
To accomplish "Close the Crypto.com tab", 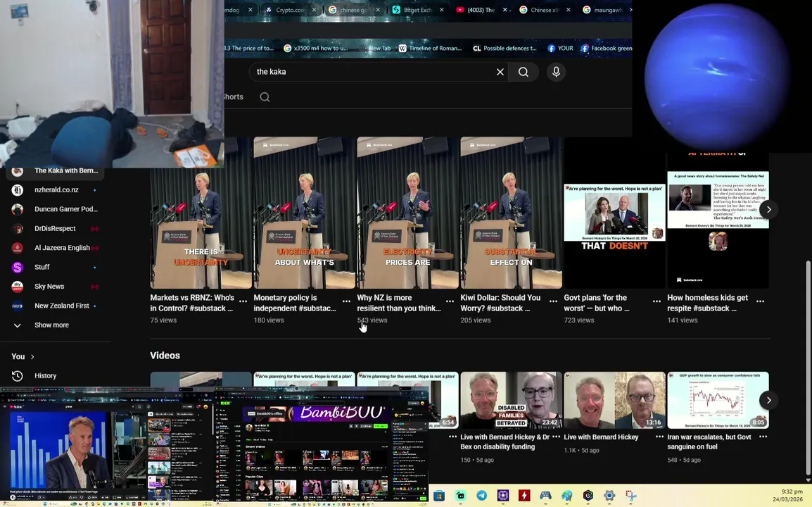I will pyautogui.click(x=314, y=10).
